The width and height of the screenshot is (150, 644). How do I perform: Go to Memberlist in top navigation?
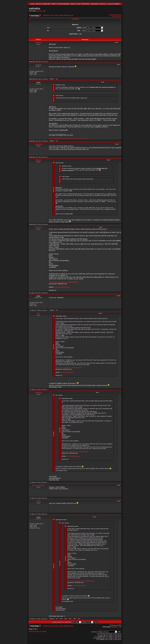pos(85,4)
